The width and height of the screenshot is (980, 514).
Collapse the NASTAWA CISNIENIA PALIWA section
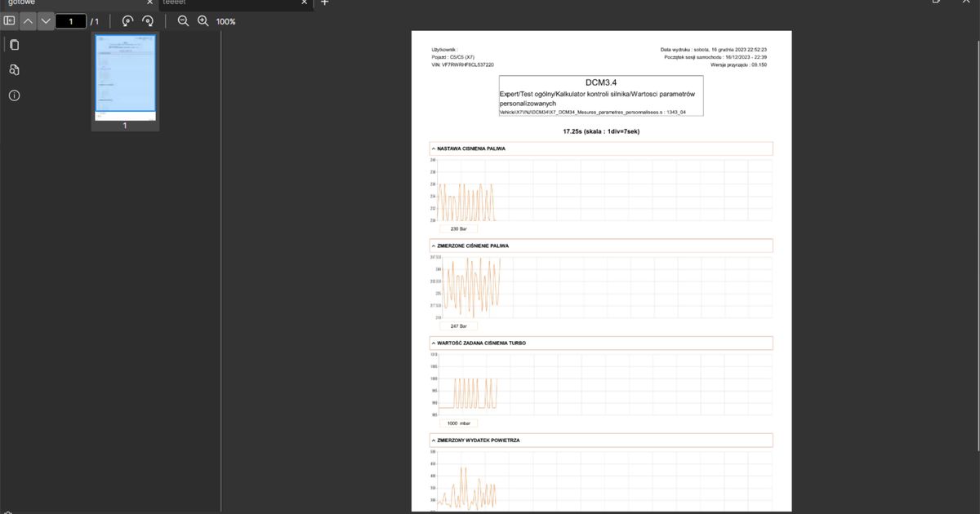point(434,148)
